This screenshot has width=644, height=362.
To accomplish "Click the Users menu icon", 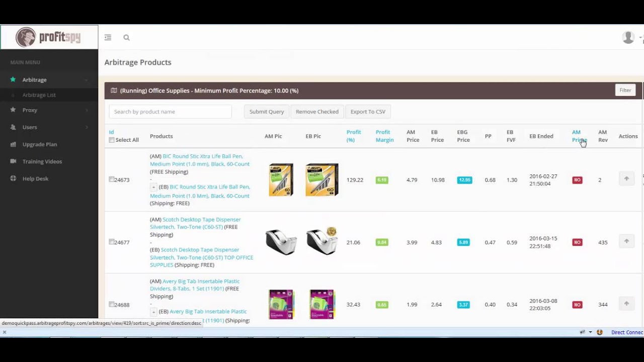I will tap(13, 127).
